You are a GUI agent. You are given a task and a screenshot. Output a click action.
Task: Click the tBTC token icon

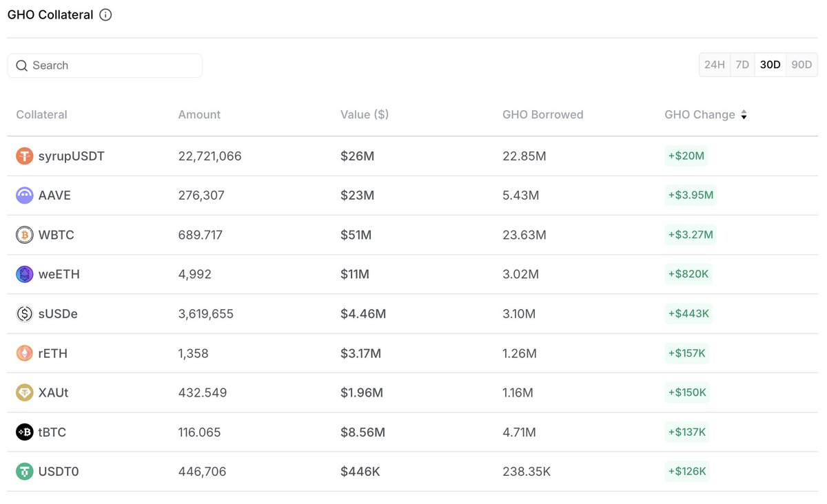pos(25,432)
